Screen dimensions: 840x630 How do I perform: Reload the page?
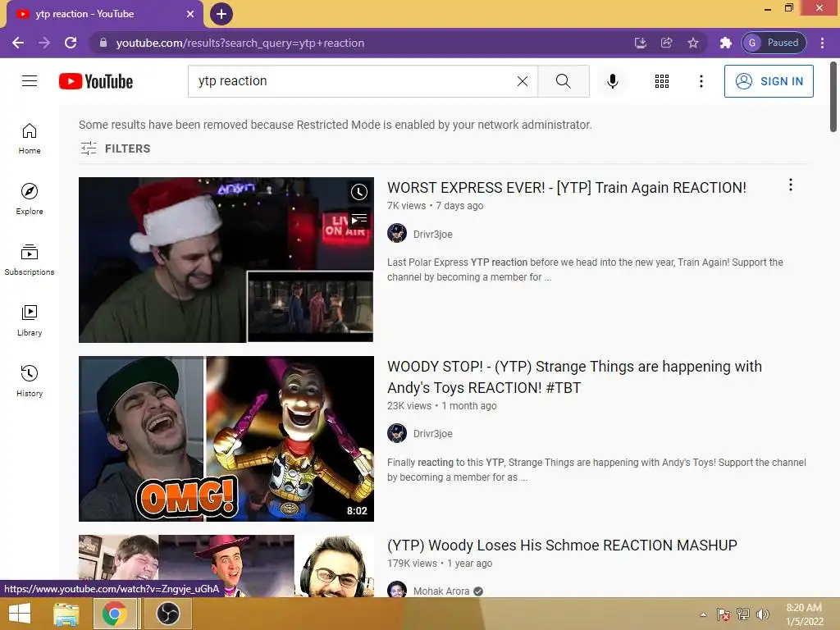[71, 43]
